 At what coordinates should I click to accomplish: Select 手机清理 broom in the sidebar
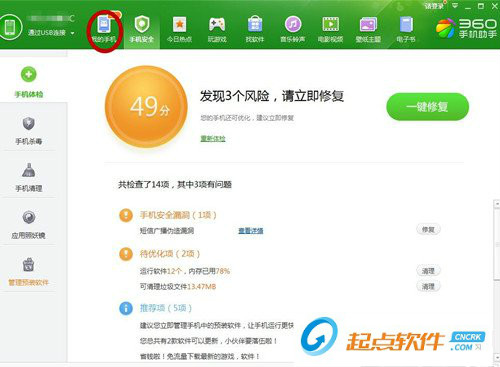[x=29, y=177]
